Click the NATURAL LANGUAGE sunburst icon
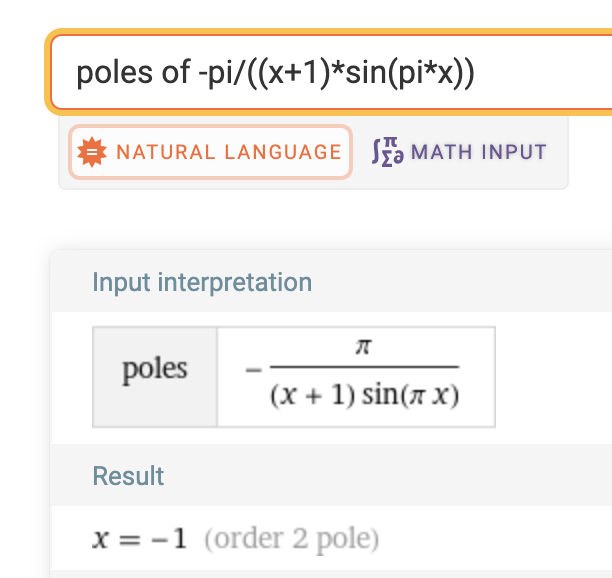The width and height of the screenshot is (612, 578). [x=93, y=152]
